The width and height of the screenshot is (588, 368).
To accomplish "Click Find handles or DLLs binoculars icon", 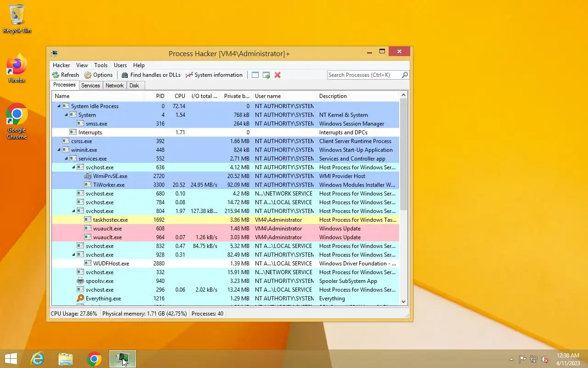I will click(x=125, y=75).
